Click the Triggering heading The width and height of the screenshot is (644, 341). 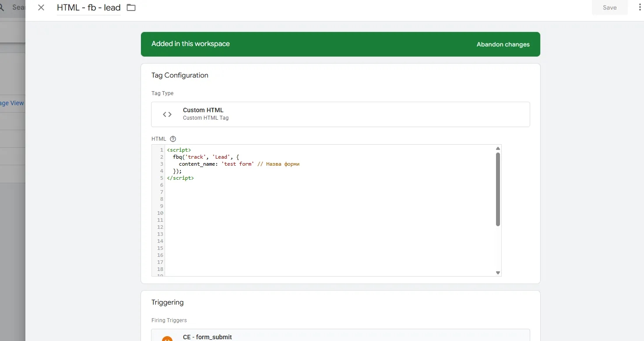[x=168, y=302]
